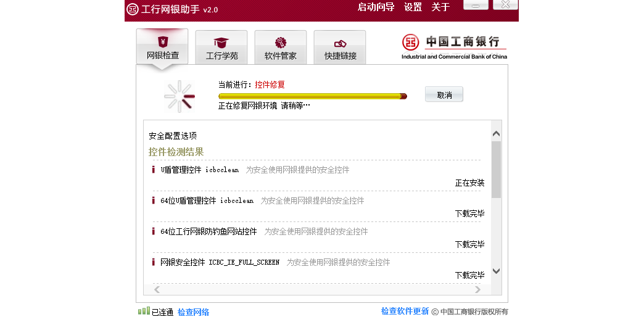Open the 网银检查 tab
The height and width of the screenshot is (322, 644).
pos(162,46)
